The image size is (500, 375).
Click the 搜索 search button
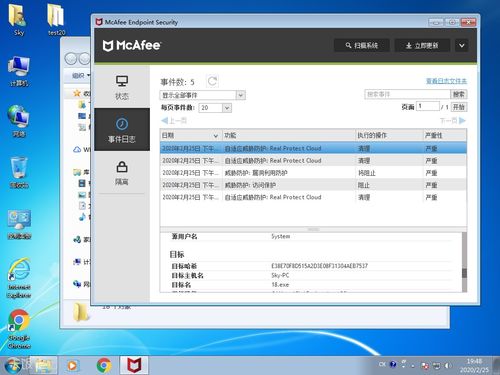click(x=459, y=94)
